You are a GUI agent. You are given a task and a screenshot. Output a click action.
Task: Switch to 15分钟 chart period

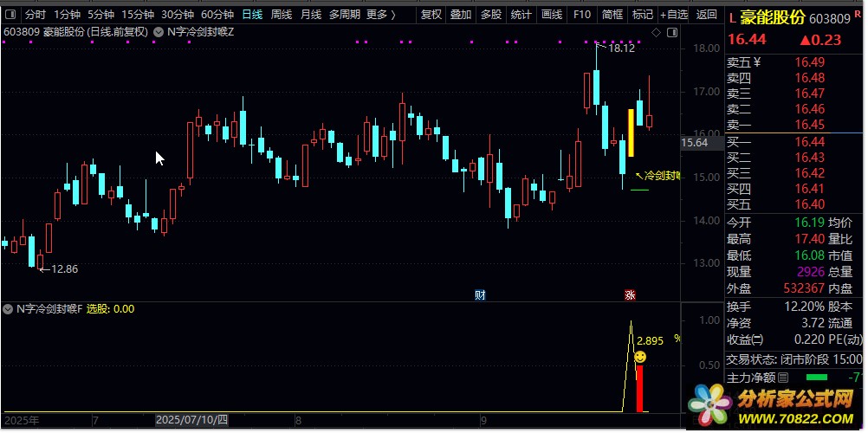[138, 15]
